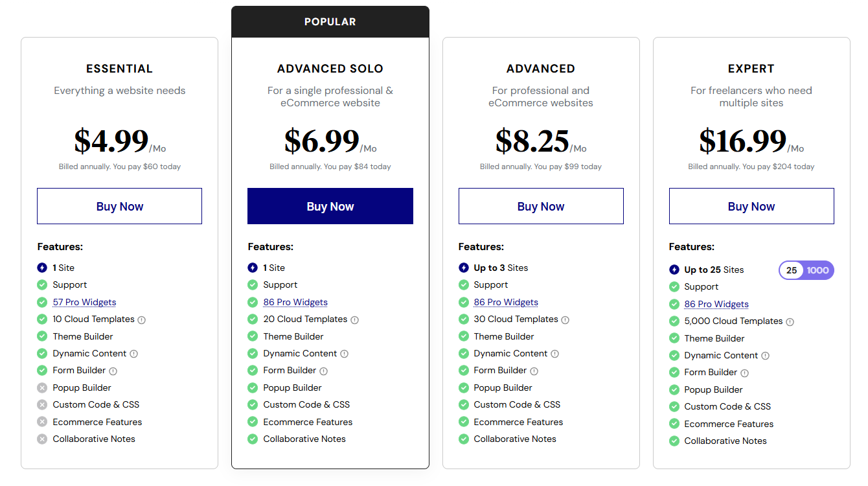
Task: Click info icon beside Expert's Dynamic Content
Action: 766,356
